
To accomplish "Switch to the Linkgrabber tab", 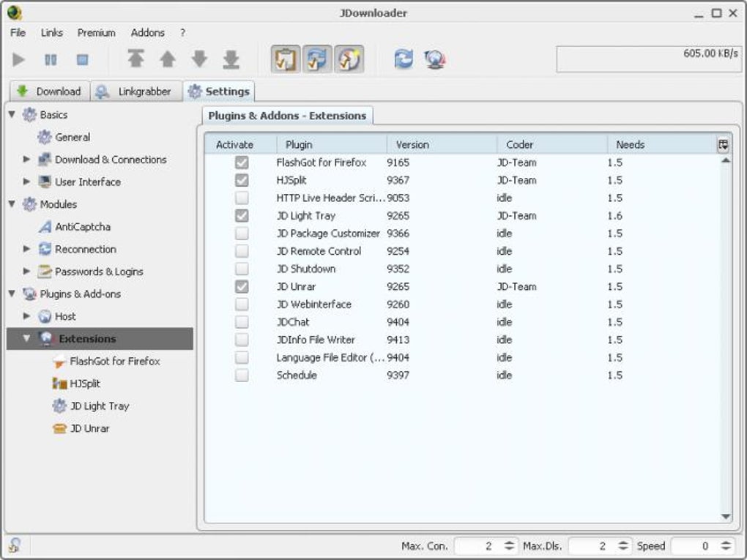I will pyautogui.click(x=136, y=92).
